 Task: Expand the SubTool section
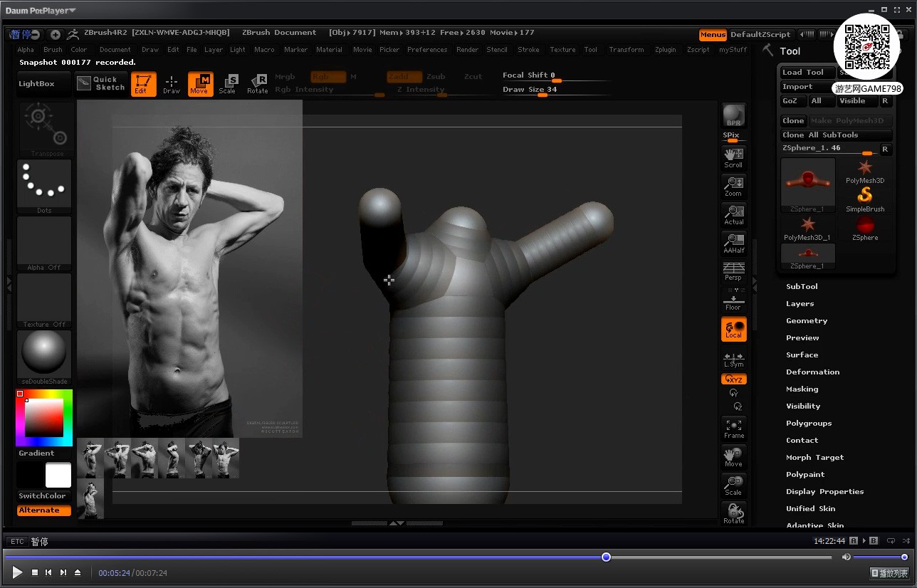click(802, 286)
